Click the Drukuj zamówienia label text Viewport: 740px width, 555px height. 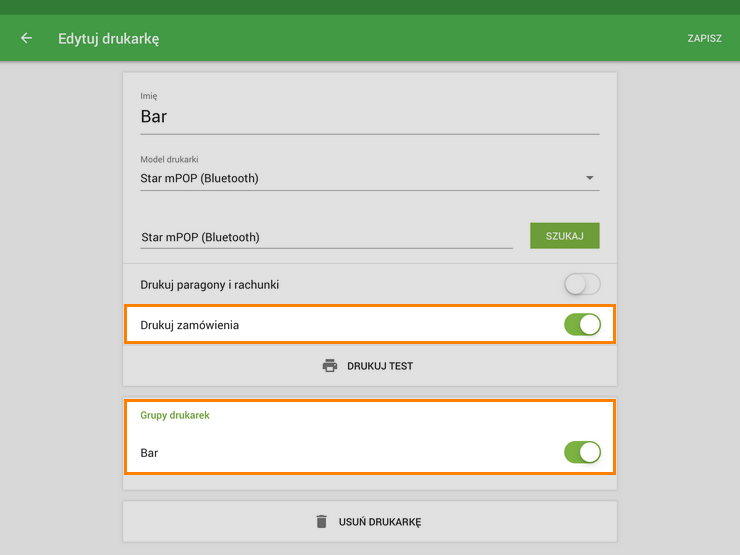click(190, 325)
